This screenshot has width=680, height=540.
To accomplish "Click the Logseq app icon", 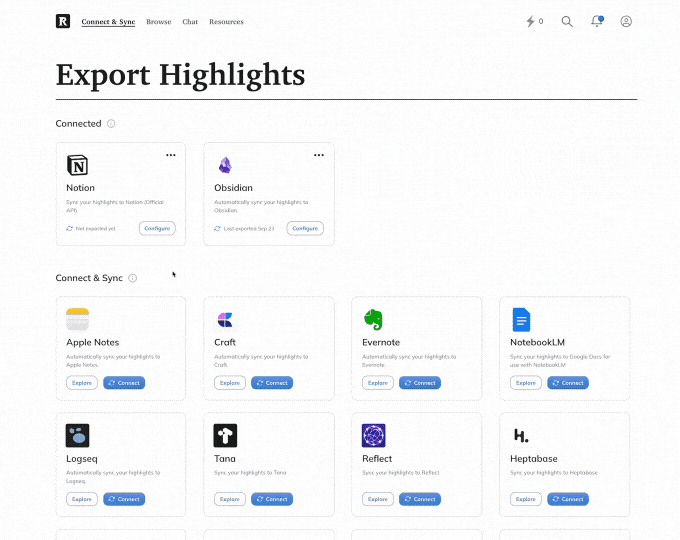I will tap(77, 436).
